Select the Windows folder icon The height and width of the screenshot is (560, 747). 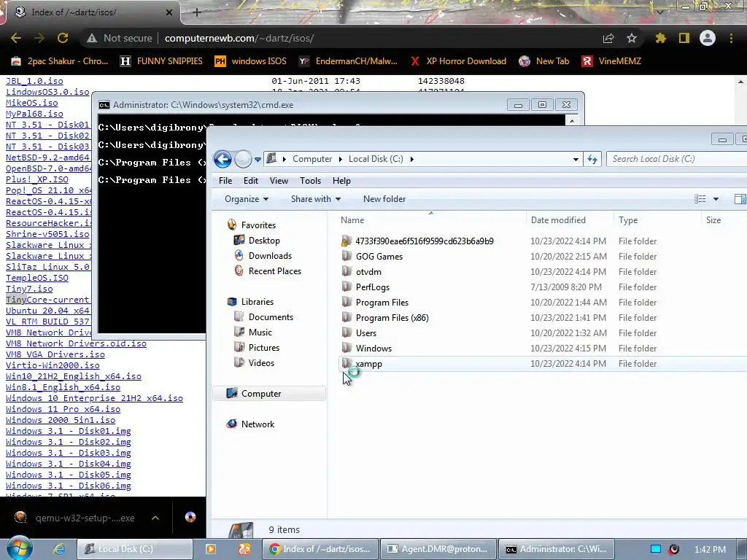pos(347,348)
